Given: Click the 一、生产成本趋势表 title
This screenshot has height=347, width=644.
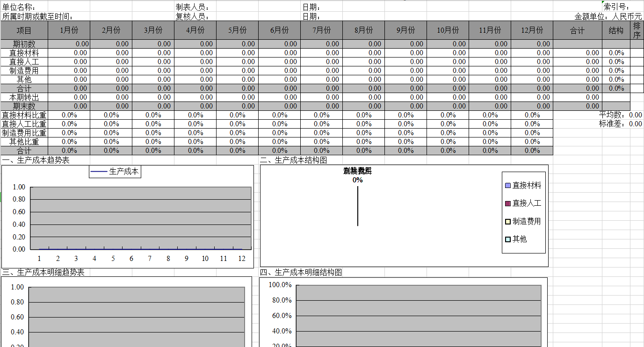Looking at the screenshot, I should pyautogui.click(x=36, y=160).
